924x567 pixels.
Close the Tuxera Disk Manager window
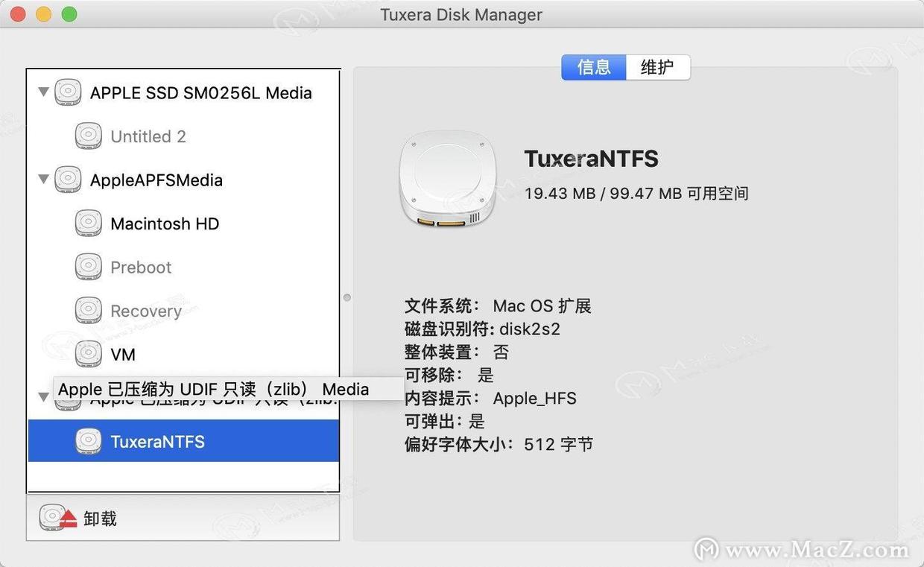19,14
